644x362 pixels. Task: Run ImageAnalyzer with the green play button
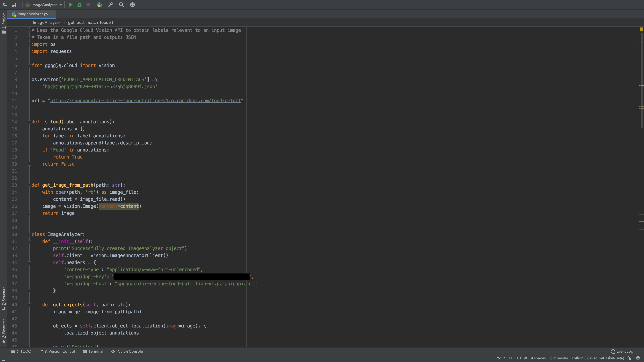(x=71, y=5)
